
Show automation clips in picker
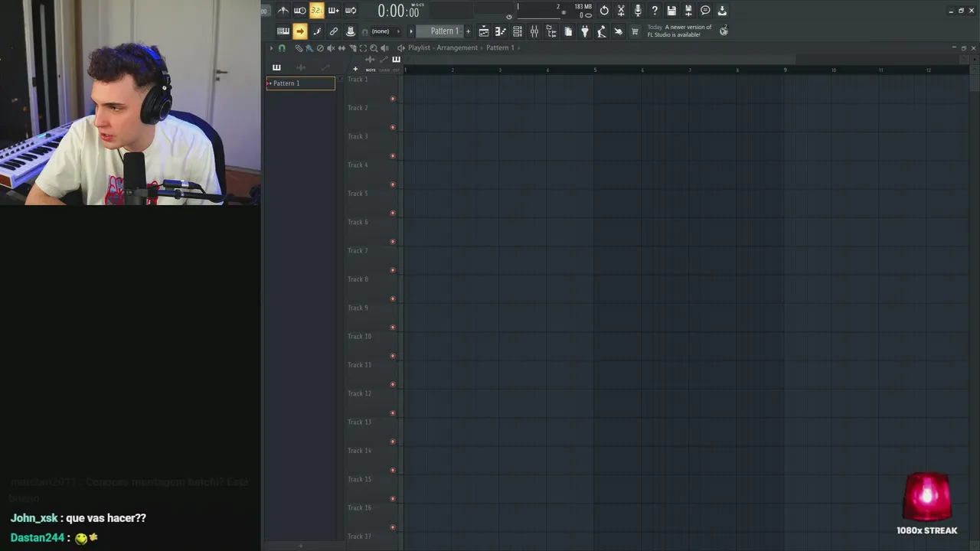(x=325, y=67)
